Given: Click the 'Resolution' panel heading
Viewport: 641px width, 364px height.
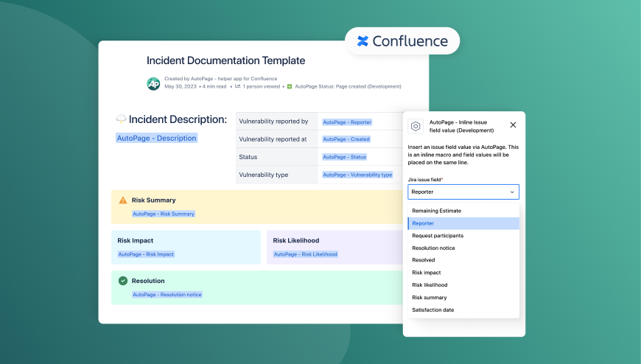Looking at the screenshot, I should pyautogui.click(x=148, y=281).
